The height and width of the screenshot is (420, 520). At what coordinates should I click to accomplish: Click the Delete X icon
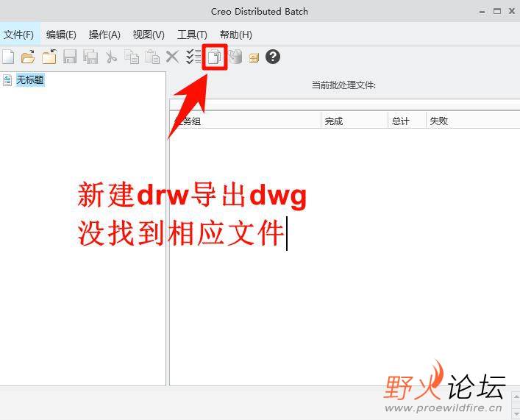click(x=172, y=57)
